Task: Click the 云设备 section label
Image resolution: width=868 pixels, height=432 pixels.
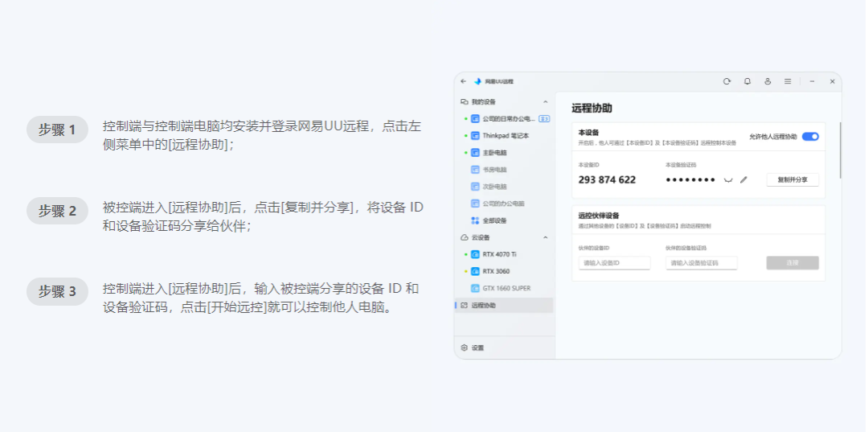Action: pyautogui.click(x=481, y=237)
